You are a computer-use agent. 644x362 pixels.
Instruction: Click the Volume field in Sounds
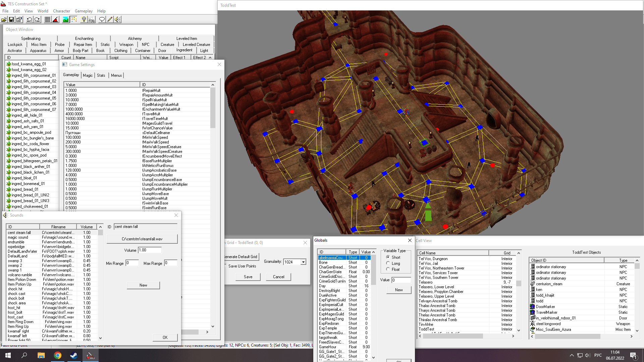click(x=150, y=250)
